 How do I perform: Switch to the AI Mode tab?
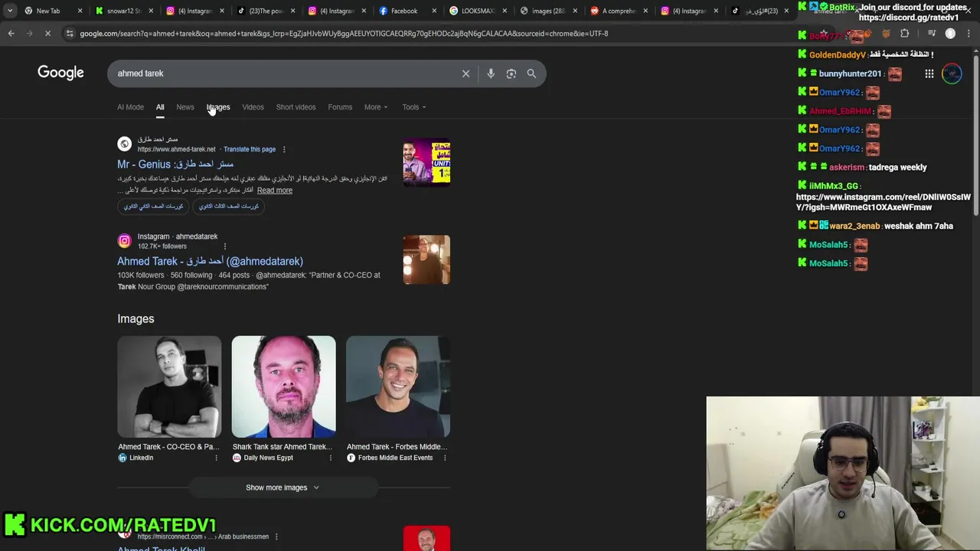tap(130, 107)
